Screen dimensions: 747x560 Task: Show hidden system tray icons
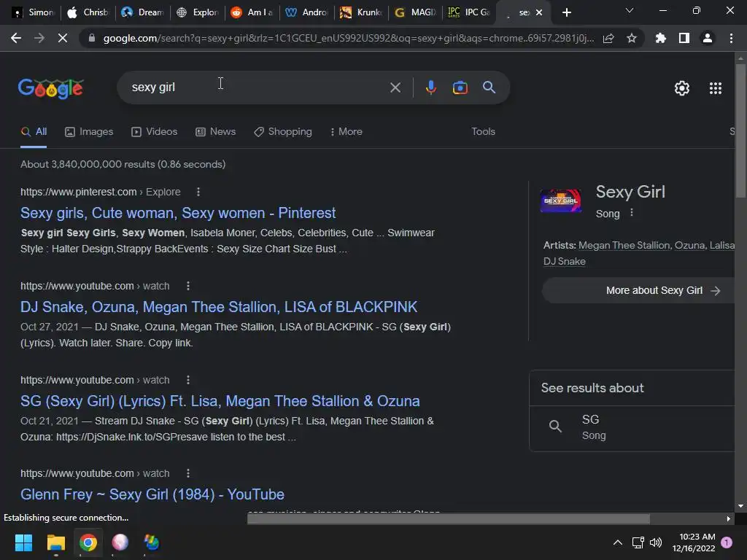click(617, 542)
